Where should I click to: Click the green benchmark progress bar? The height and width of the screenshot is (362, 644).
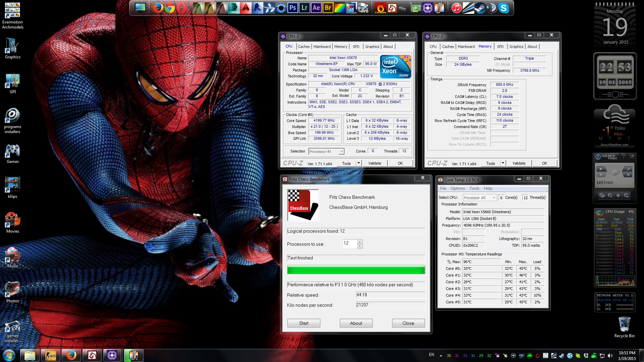tap(356, 270)
